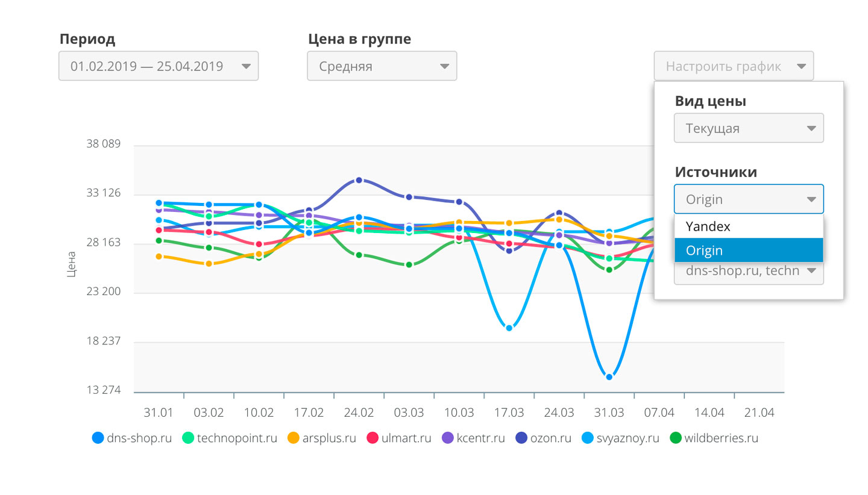
Task: Click svyaznoy low point on 17.03
Action: pos(509,328)
